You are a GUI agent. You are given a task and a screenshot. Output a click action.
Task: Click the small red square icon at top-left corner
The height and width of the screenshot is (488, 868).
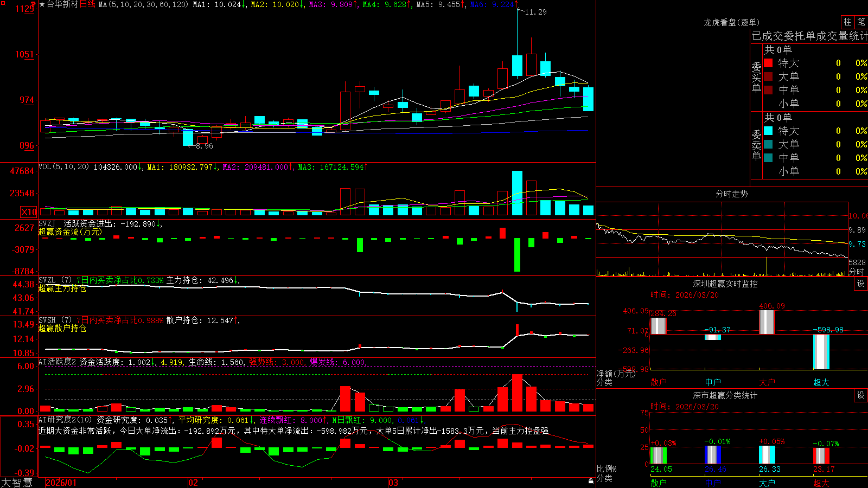click(x=2, y=2)
